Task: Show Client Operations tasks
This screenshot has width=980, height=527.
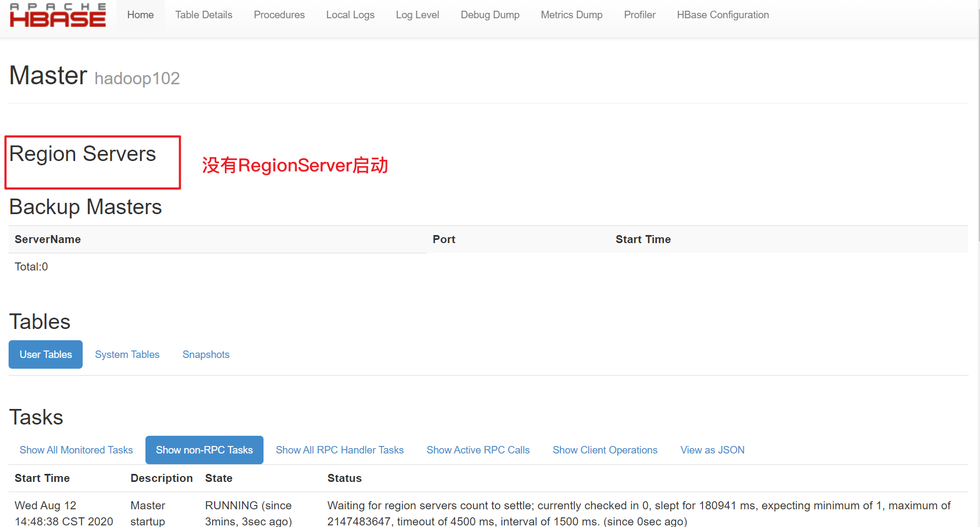Action: (x=605, y=450)
